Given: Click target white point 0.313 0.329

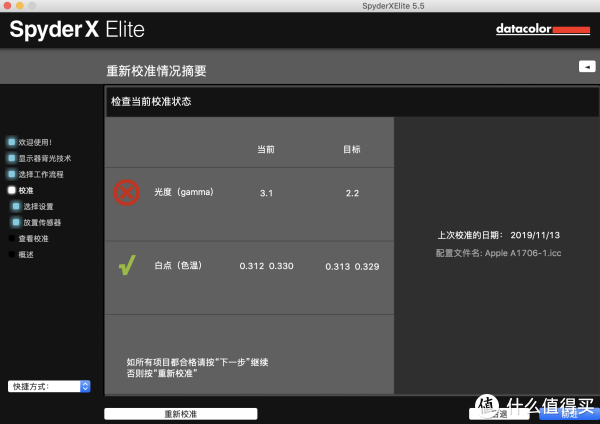Looking at the screenshot, I should point(352,266).
